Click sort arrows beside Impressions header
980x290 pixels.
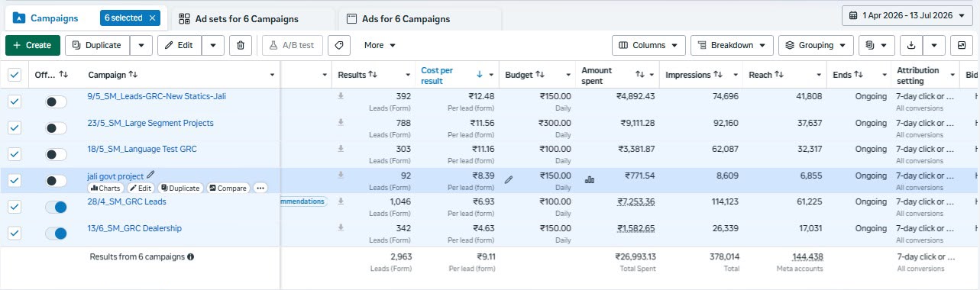point(718,75)
